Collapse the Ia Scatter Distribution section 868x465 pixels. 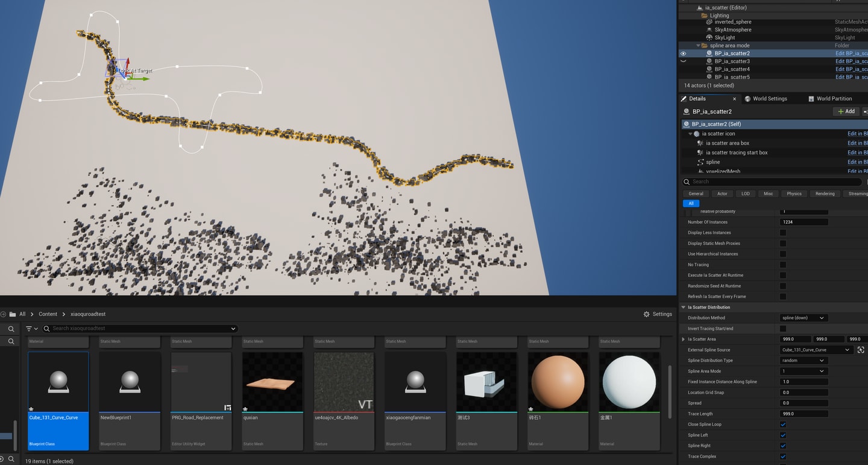pyautogui.click(x=684, y=308)
